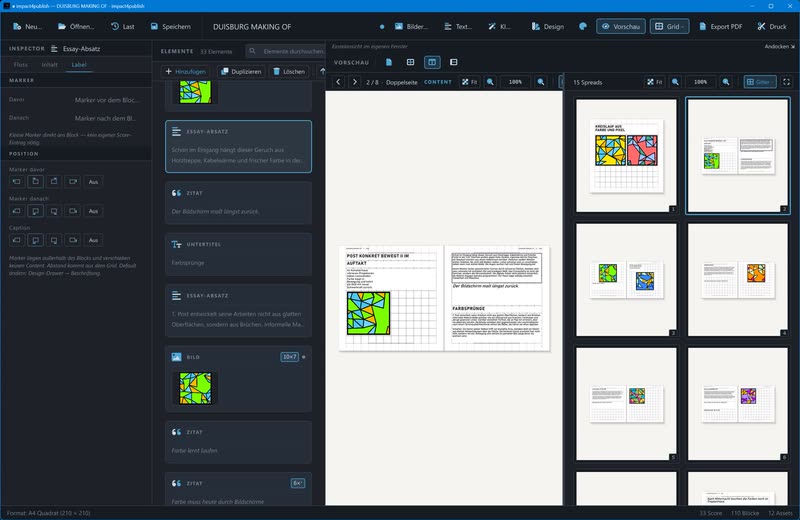Open the Druck print options
800x520 pixels.
coord(771,27)
